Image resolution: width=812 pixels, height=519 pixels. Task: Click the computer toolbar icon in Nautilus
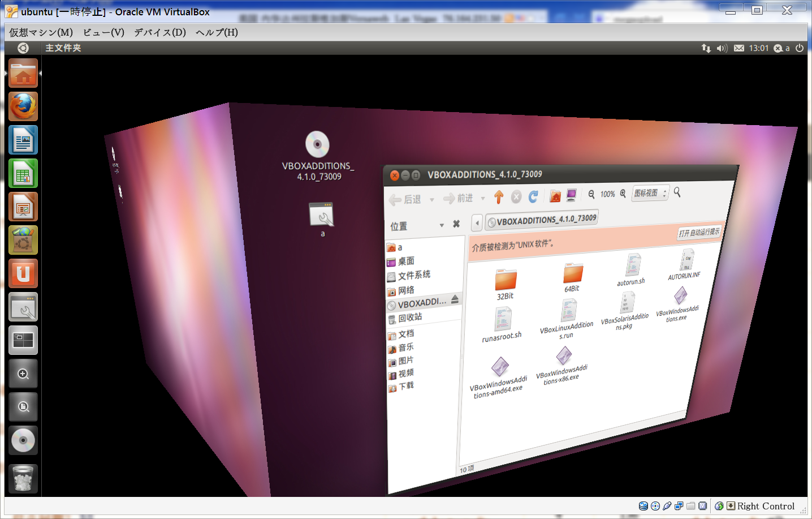572,195
